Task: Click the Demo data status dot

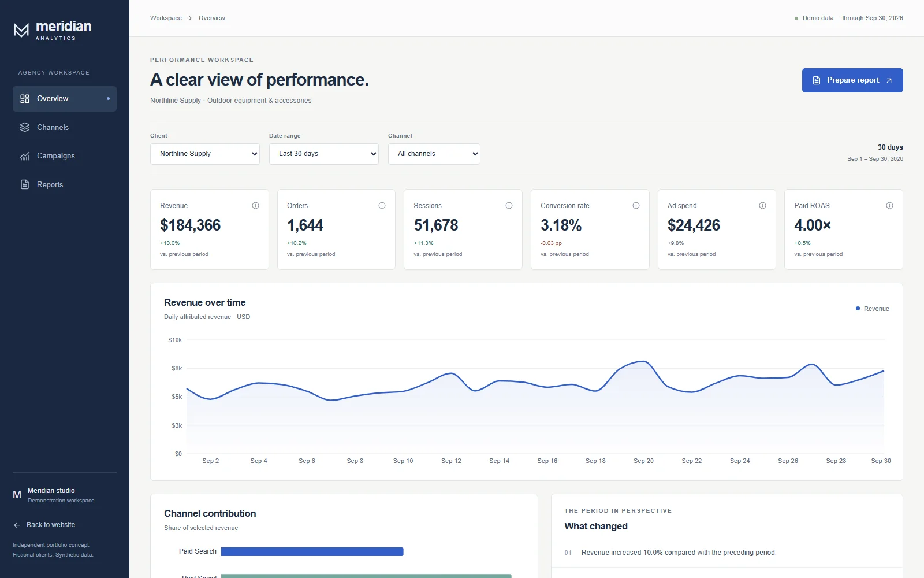Action: pyautogui.click(x=796, y=18)
